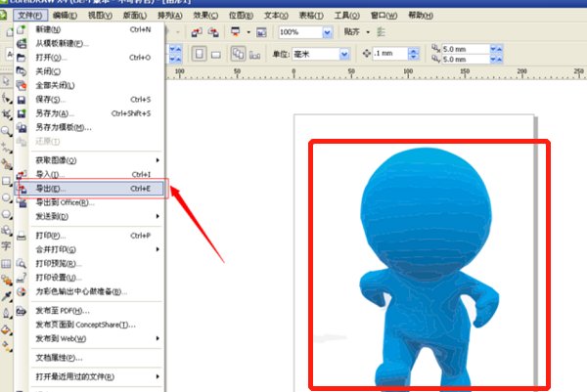The height and width of the screenshot is (392, 587).
Task: Select the Crop tool in the toolbox
Action: pos(6,114)
